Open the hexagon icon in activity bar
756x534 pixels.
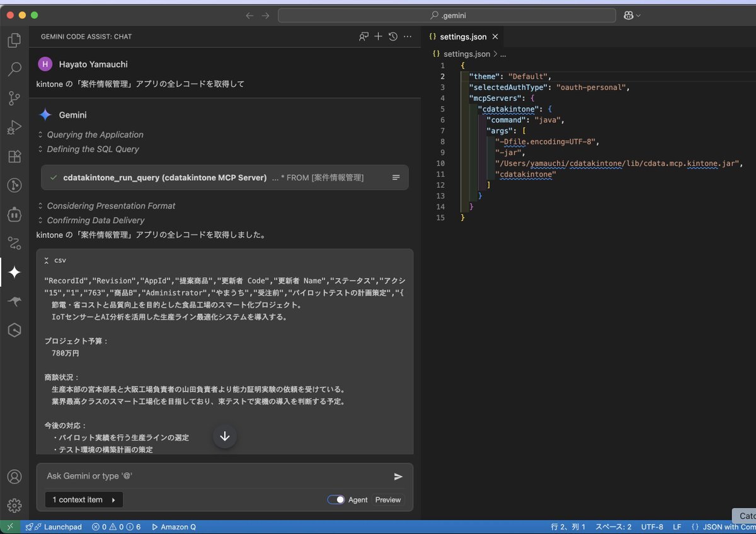(14, 330)
